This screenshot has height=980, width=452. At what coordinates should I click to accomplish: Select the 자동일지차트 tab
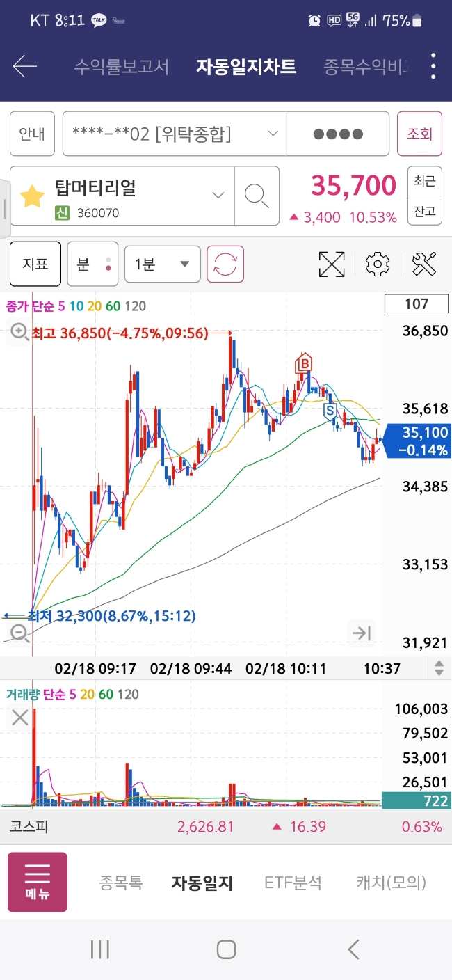click(246, 67)
